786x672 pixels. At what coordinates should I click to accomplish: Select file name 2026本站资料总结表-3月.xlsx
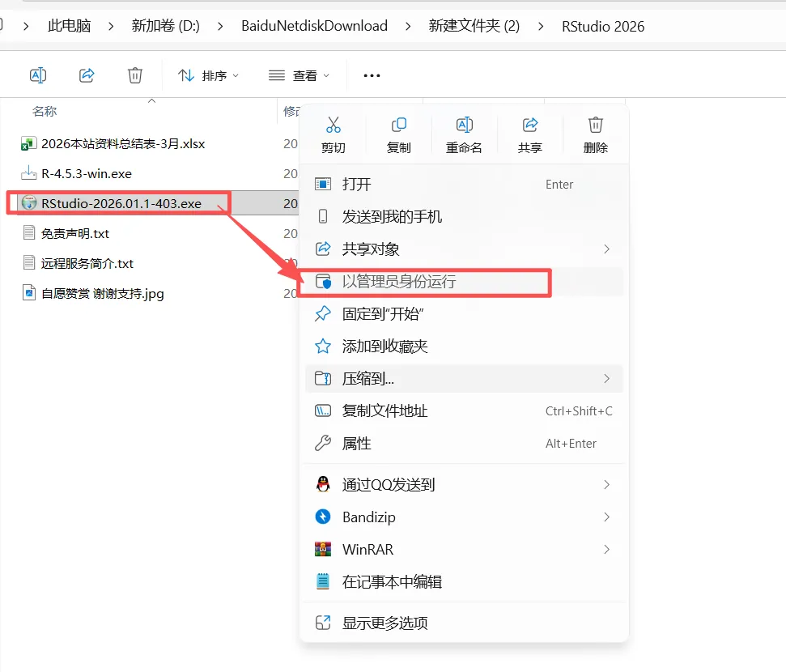click(x=123, y=144)
